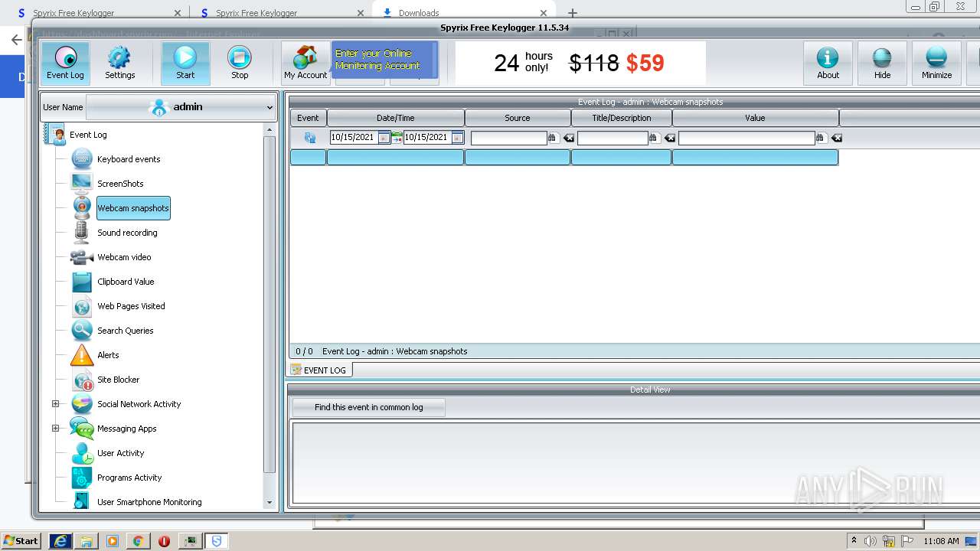Image resolution: width=980 pixels, height=551 pixels.
Task: Clear the Title/Description filter
Action: click(670, 138)
